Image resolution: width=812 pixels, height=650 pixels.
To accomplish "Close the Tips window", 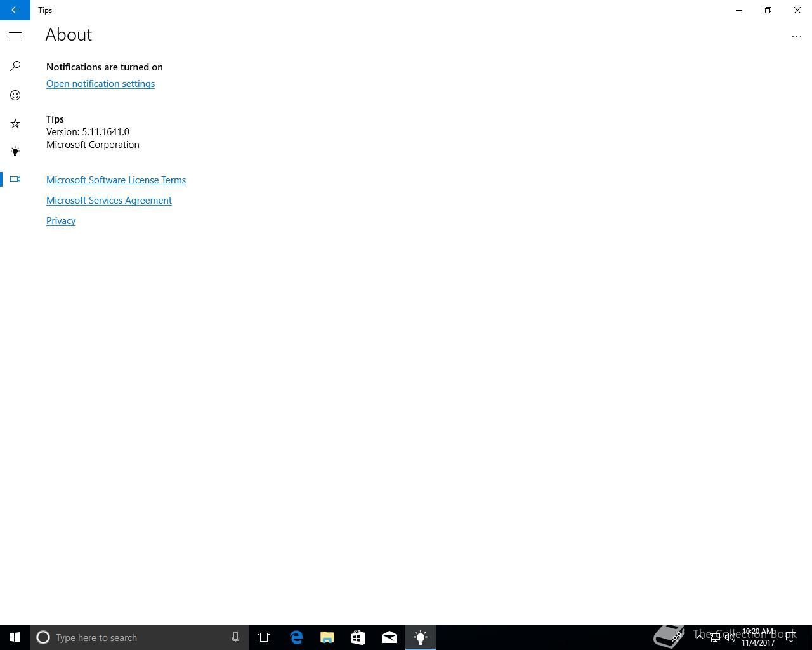I will tap(797, 10).
